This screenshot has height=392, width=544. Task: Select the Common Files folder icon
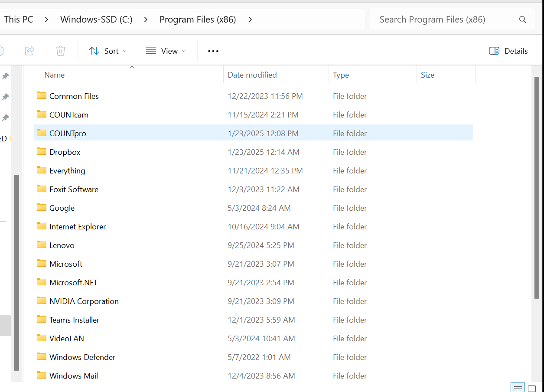tap(42, 96)
